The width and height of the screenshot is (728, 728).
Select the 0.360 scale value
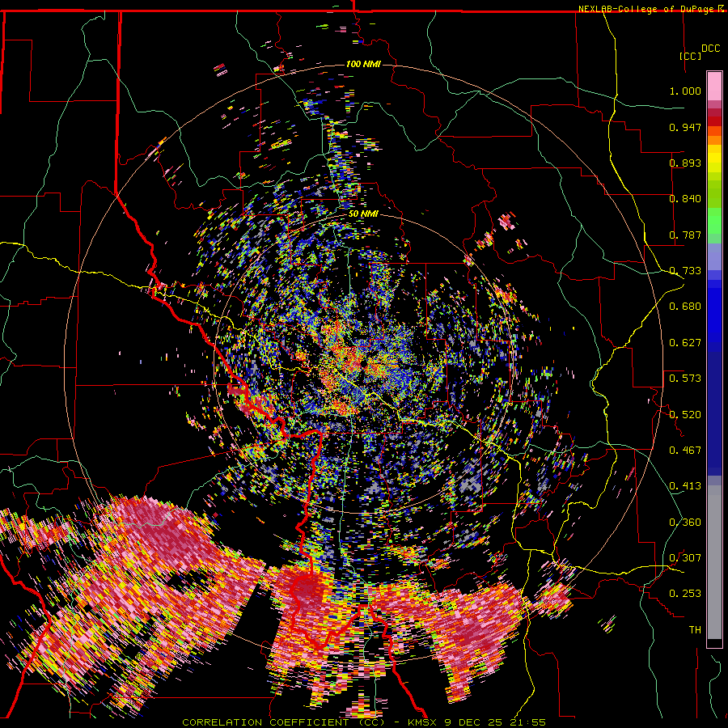click(x=685, y=522)
